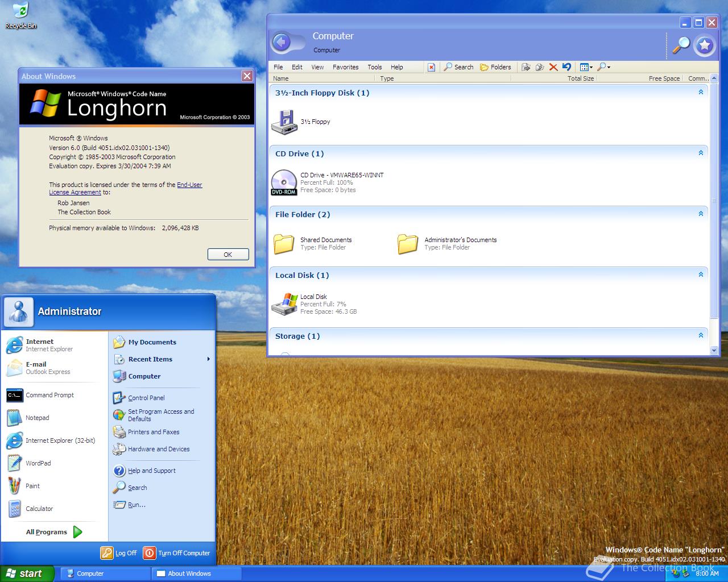Open the Views dropdown in the toolbar
The image size is (728, 582).
coord(586,67)
